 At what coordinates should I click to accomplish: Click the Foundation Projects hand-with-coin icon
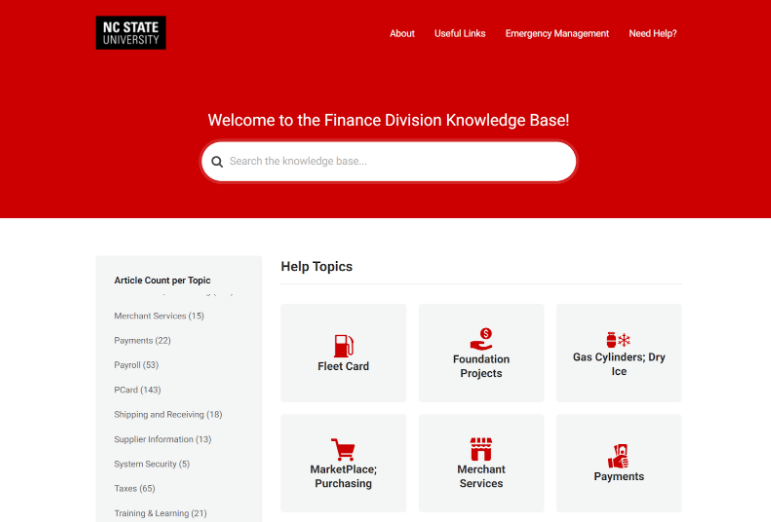pyautogui.click(x=481, y=339)
